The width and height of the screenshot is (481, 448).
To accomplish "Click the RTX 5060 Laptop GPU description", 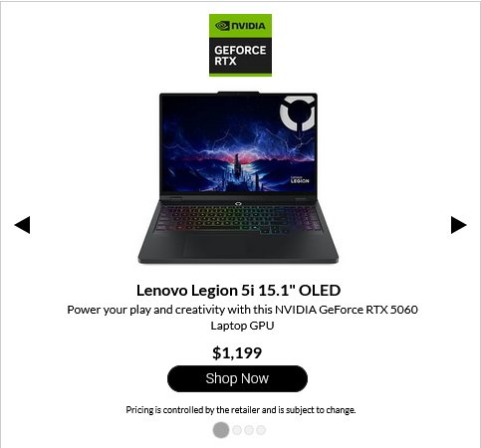I will tap(242, 318).
